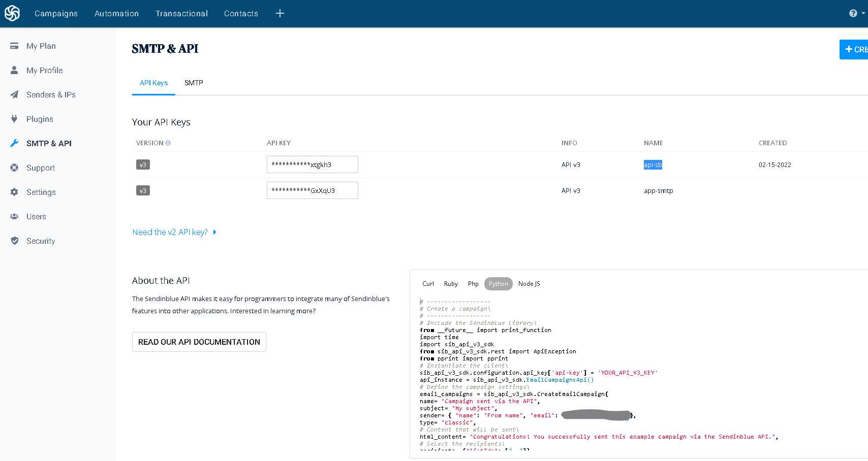The image size is (868, 461).
Task: Open the Security page
Action: pos(41,241)
